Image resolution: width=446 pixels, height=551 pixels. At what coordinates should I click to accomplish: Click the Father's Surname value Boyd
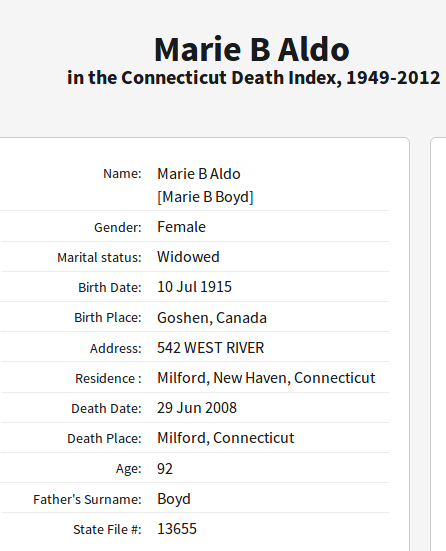click(174, 499)
